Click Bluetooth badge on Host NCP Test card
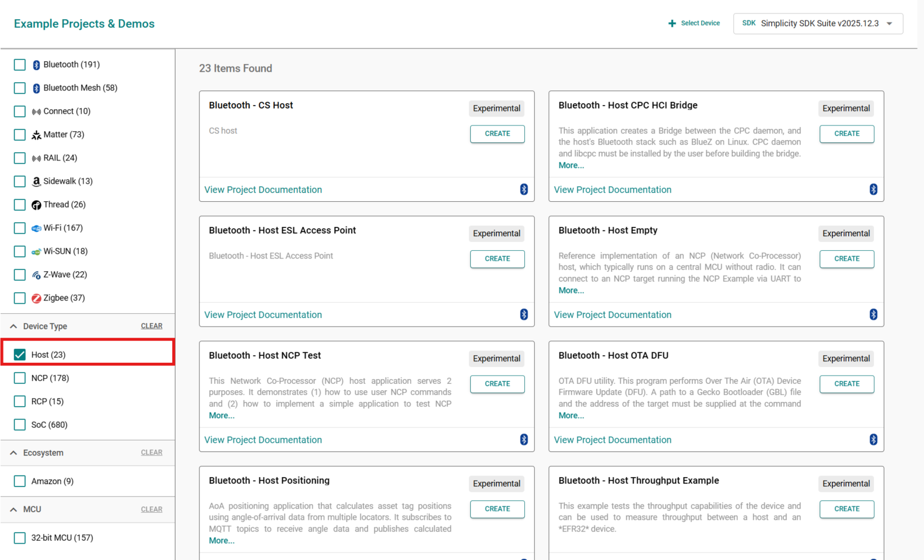Viewport: 924px width, 560px height. [x=524, y=439]
